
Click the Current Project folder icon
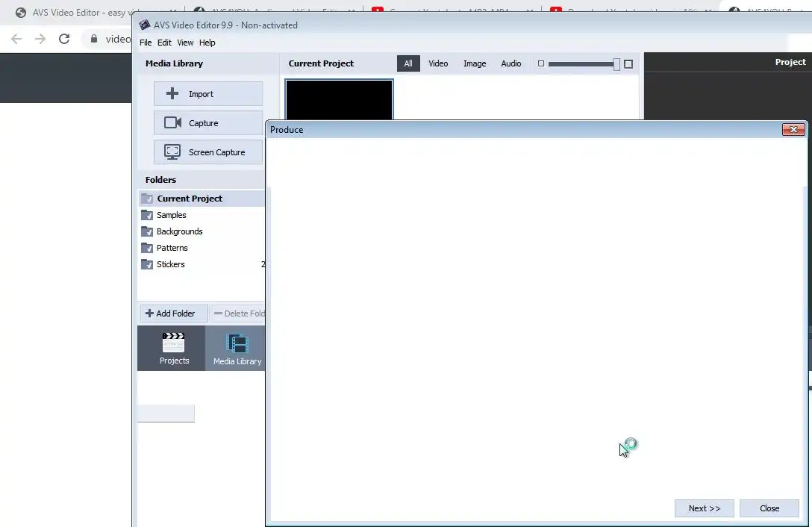click(147, 199)
